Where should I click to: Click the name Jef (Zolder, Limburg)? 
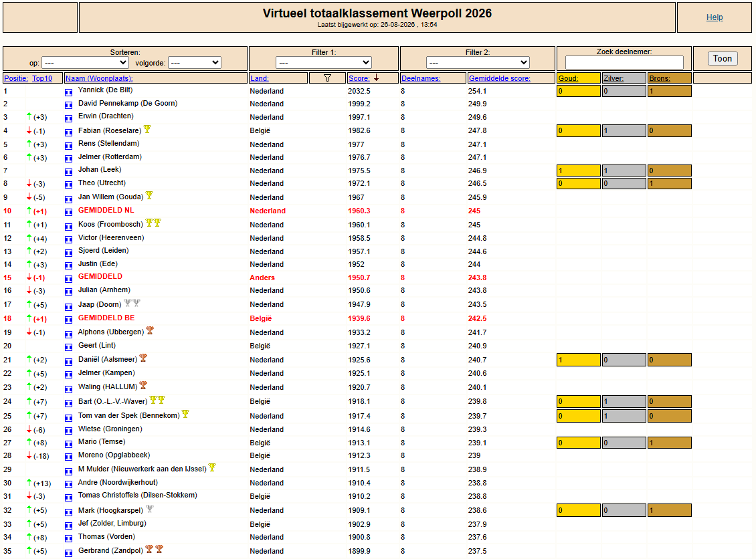112,524
